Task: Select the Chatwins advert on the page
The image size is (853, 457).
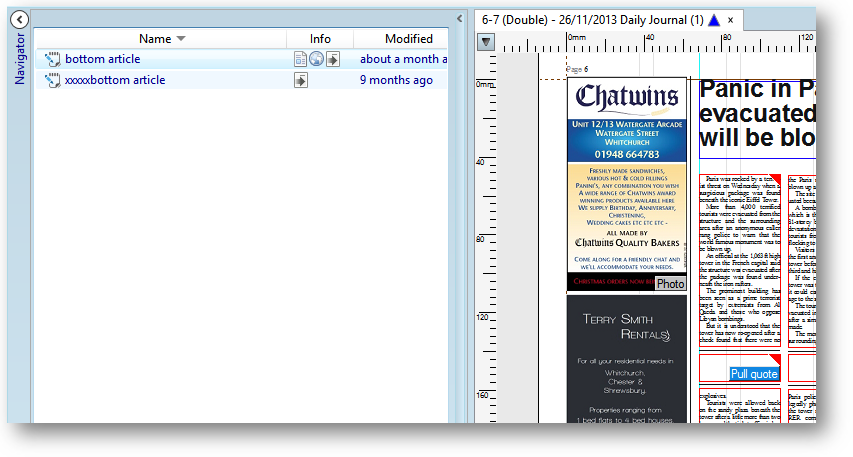Action: pyautogui.click(x=627, y=180)
